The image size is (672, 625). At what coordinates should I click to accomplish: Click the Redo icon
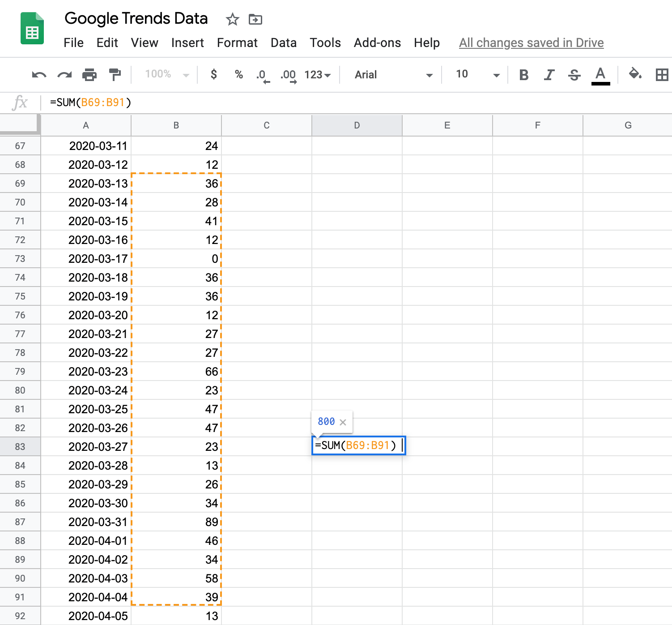coord(64,75)
